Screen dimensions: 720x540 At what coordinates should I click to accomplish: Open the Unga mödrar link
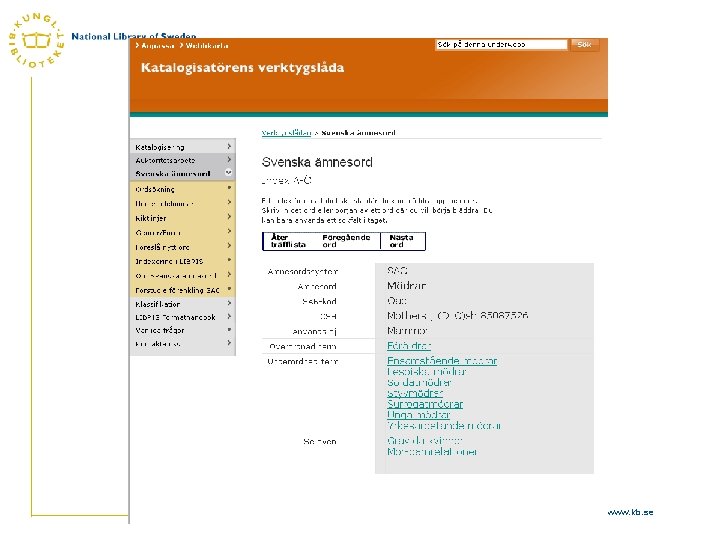418,415
